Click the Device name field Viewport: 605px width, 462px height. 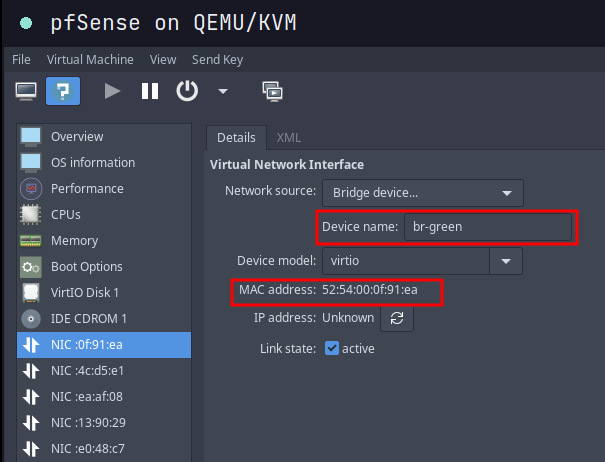click(487, 227)
